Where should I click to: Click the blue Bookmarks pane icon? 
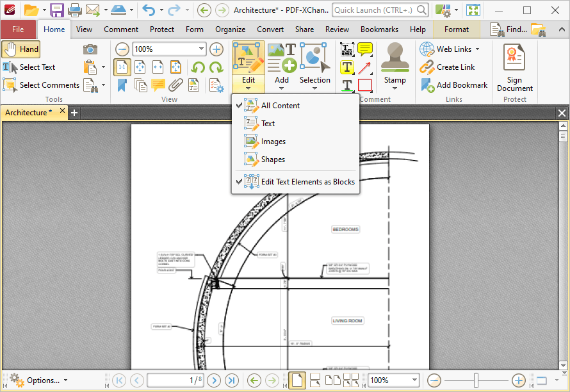[x=122, y=85]
